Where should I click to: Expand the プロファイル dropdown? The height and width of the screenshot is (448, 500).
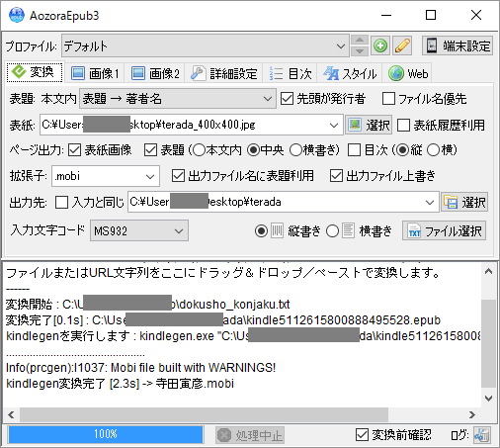[x=341, y=46]
